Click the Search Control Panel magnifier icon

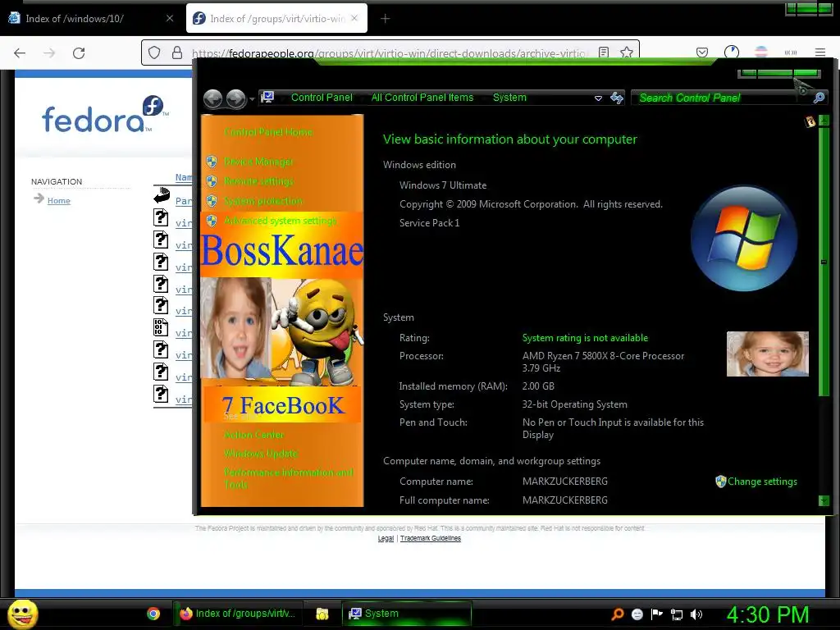(819, 98)
